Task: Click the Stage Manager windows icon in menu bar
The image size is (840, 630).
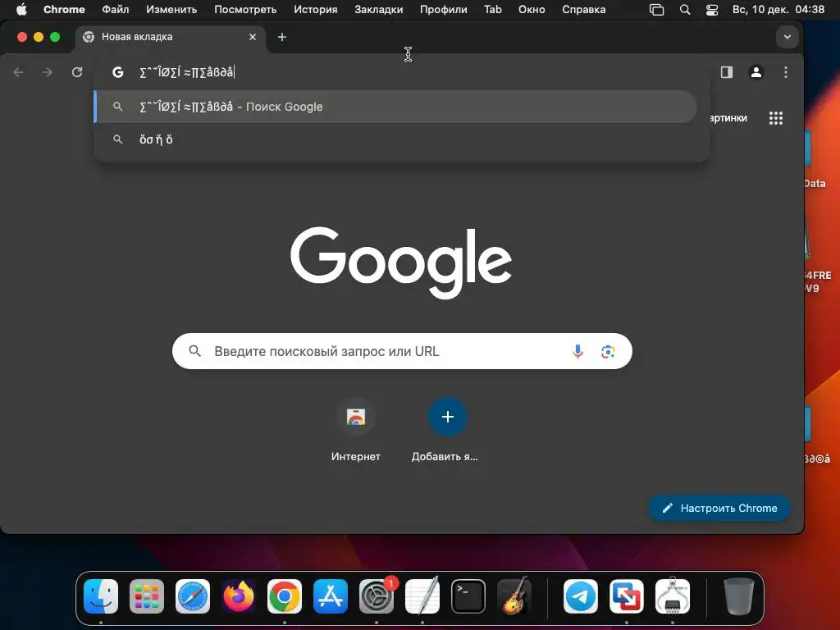Action: [657, 9]
